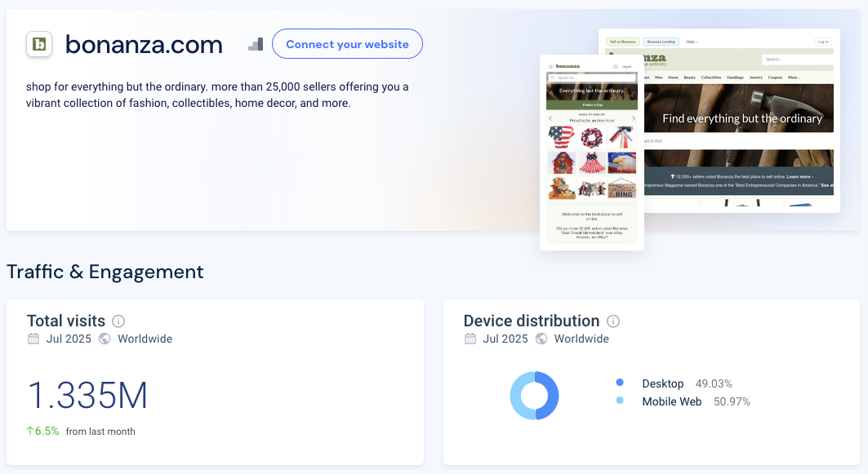Click the Connect your website button
Viewport: 868px width, 474px height.
347,44
